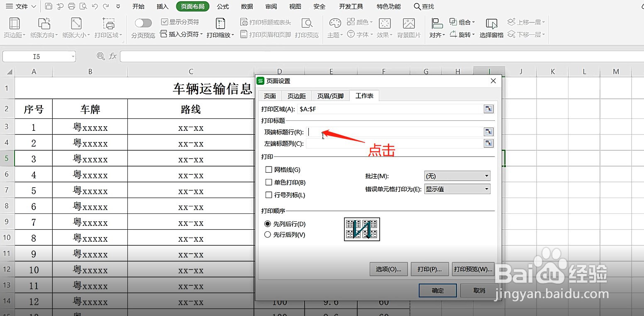Expand the Name Box dropdown arrow

[x=73, y=56]
